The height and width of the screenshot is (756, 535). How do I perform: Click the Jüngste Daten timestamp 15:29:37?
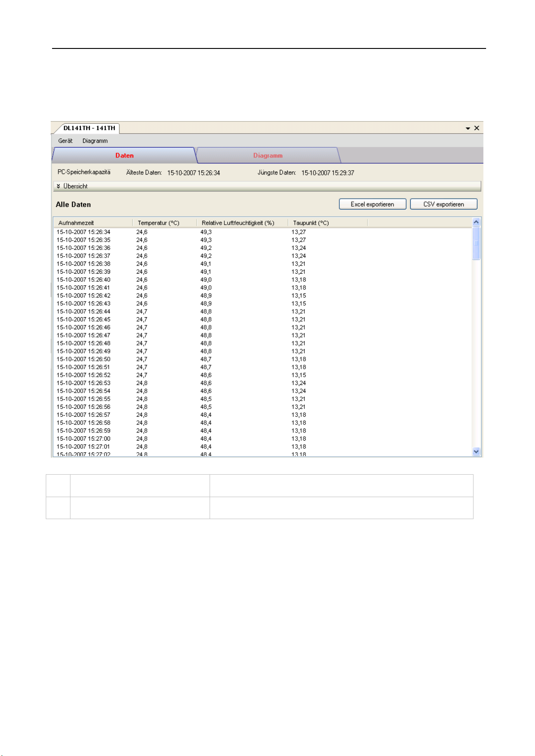click(x=328, y=173)
